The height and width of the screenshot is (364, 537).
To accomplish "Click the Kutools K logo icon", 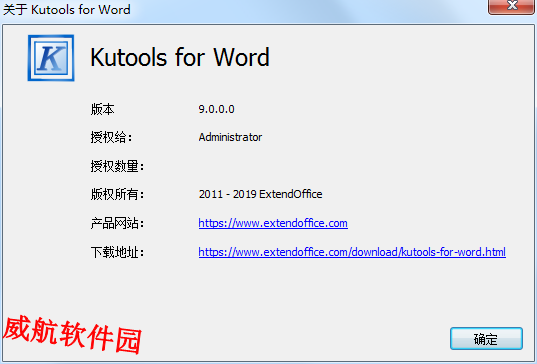I will [x=51, y=58].
